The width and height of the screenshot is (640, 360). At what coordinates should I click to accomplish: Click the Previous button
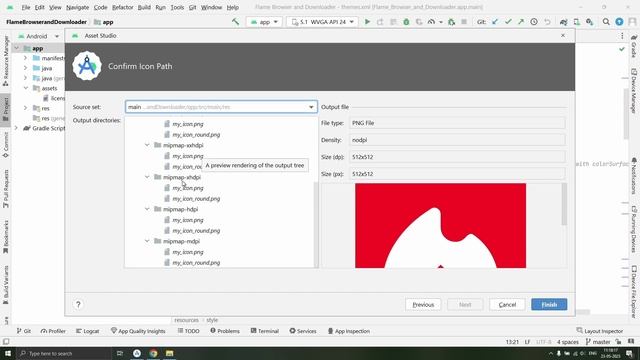coord(423,304)
